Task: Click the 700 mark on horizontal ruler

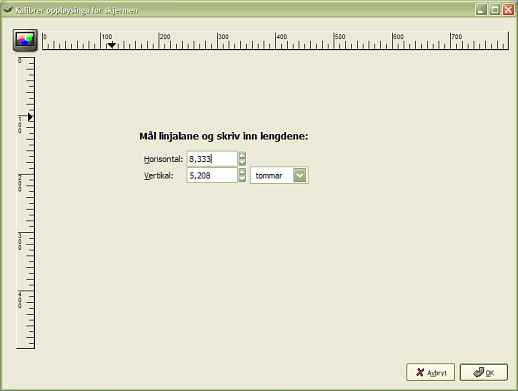Action: point(457,37)
